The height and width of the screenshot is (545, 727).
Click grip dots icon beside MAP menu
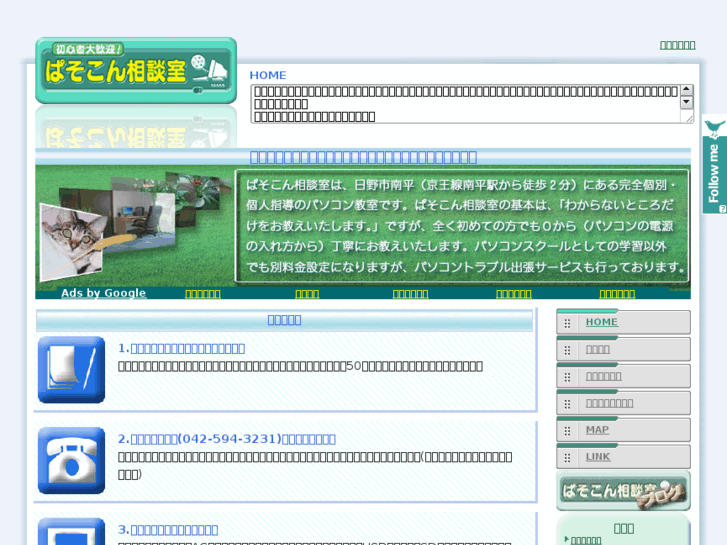click(567, 431)
